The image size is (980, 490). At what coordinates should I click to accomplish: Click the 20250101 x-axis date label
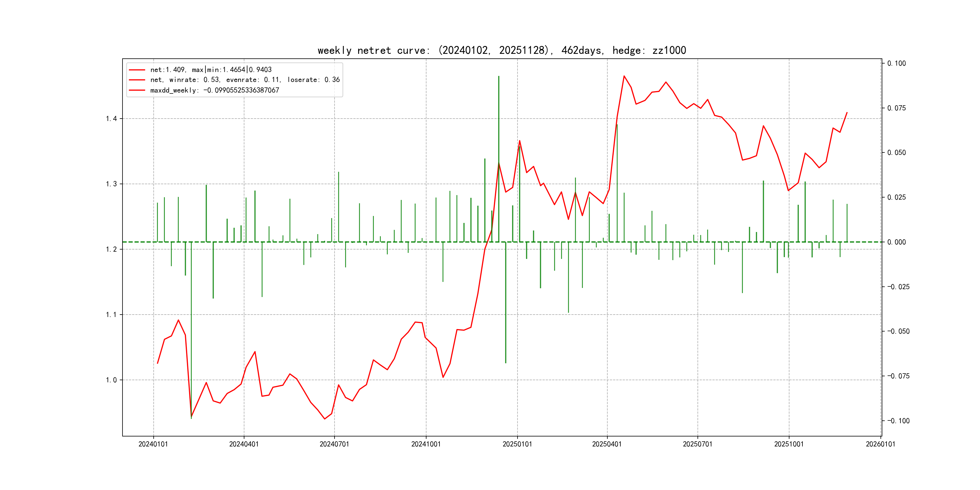point(517,444)
